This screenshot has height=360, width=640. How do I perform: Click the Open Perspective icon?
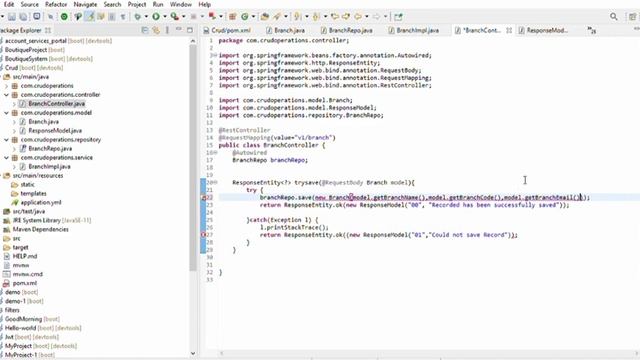point(632,17)
